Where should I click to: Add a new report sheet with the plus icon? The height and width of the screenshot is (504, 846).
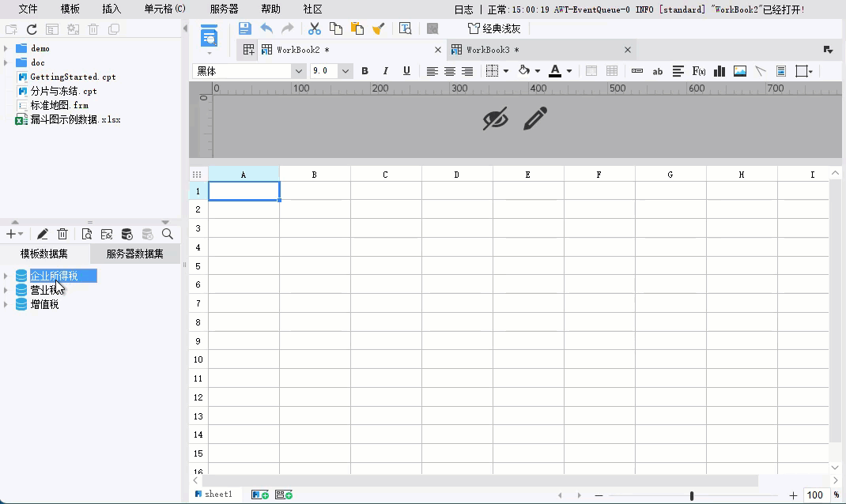click(260, 495)
